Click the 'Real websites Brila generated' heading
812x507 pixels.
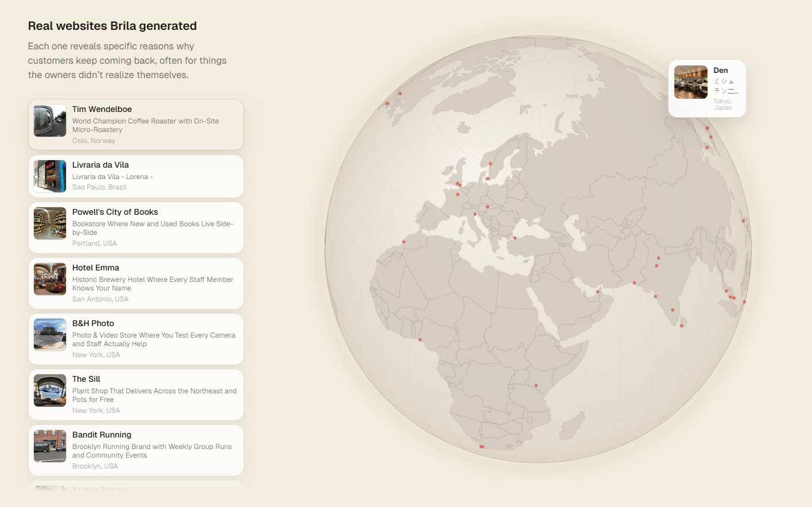click(x=113, y=26)
